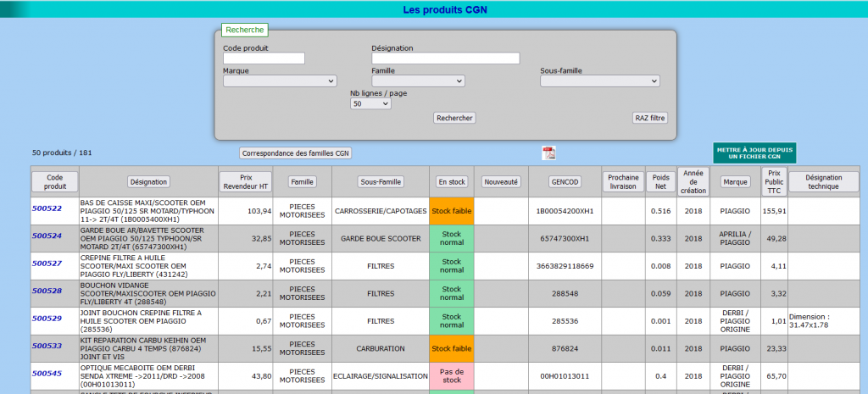Click into the Désignation search field

446,58
